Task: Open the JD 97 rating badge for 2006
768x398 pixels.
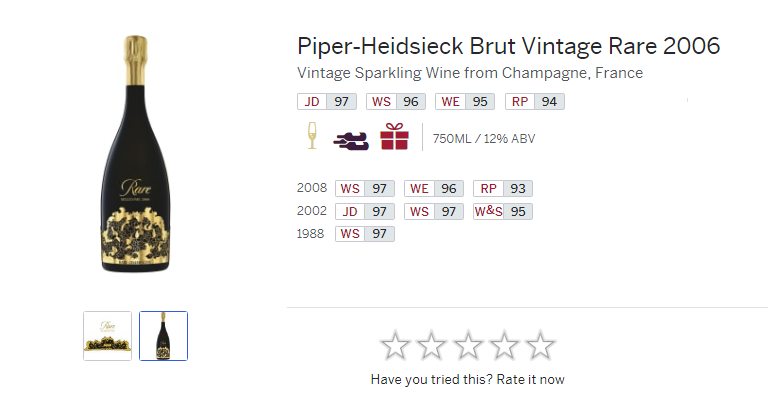Action: pos(327,102)
